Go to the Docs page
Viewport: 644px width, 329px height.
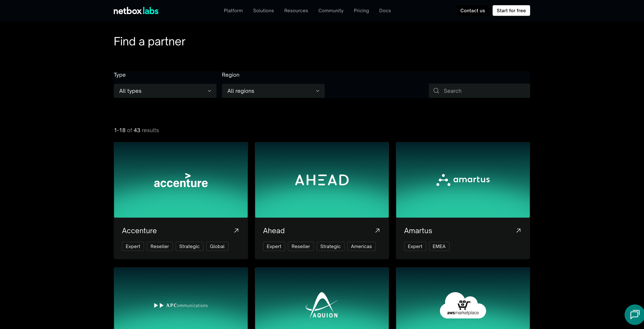(x=385, y=11)
